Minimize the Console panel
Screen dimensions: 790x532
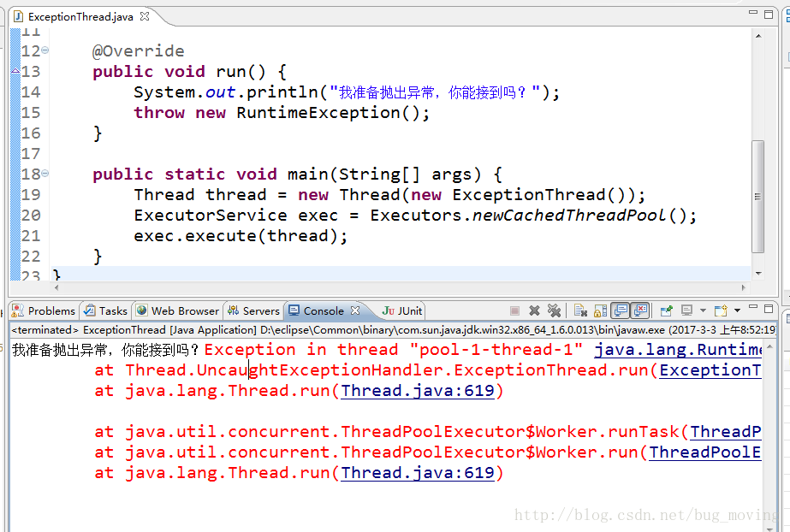tap(753, 306)
